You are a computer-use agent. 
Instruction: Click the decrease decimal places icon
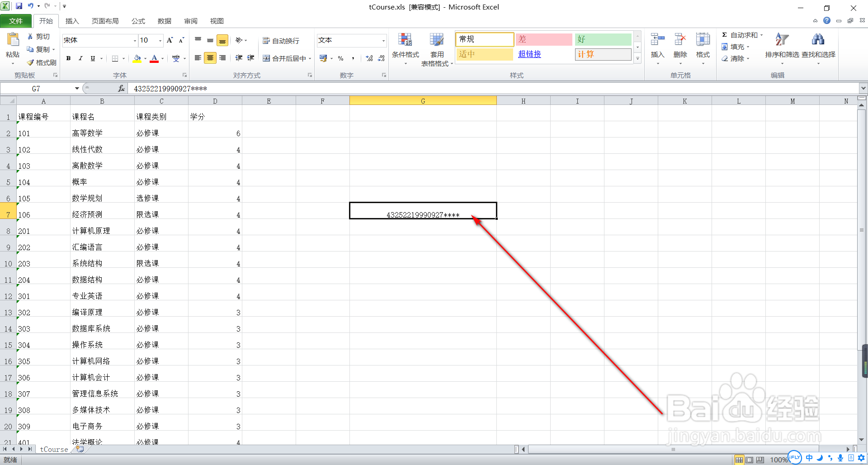[381, 58]
